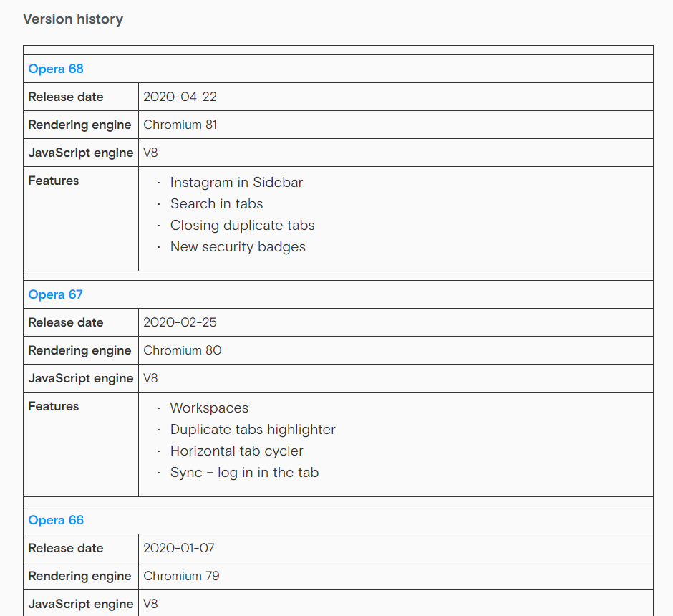Screen dimensions: 673x616
Task: Open the Opera 67 link
Action: point(55,294)
